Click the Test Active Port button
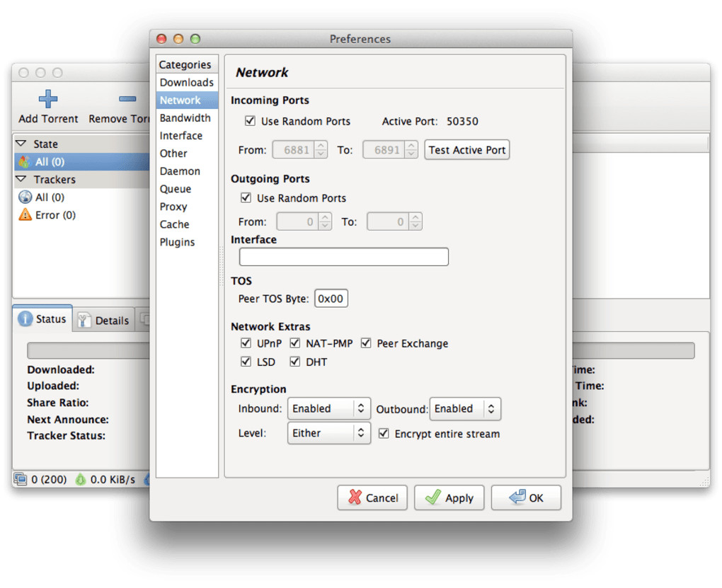The width and height of the screenshot is (722, 588). (x=467, y=149)
